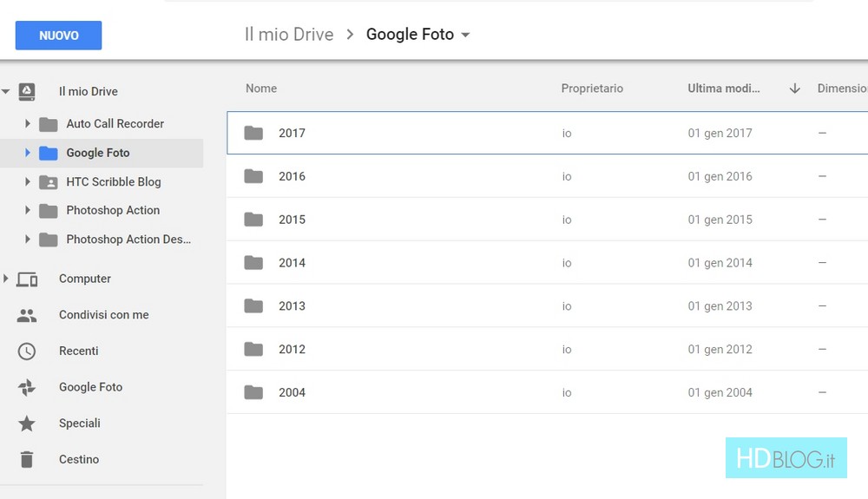Select the 2004 folder name
Screen dimensions: 868x499
[292, 392]
